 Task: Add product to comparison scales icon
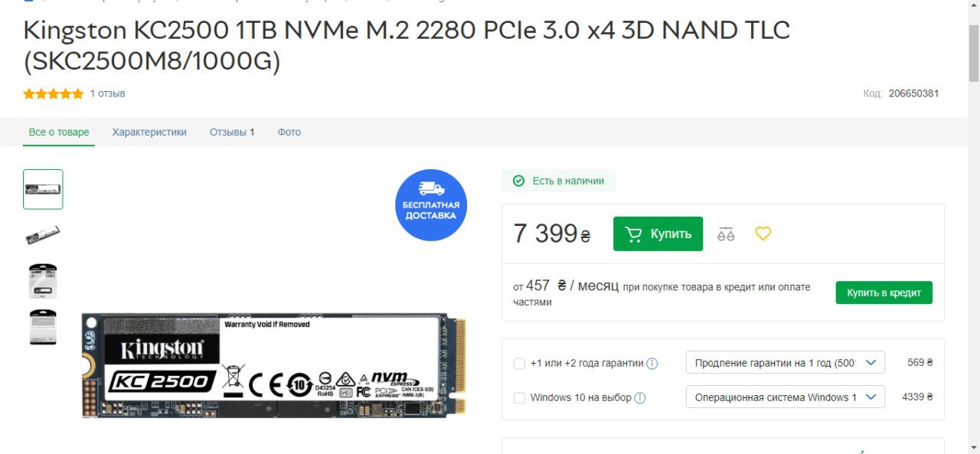pyautogui.click(x=726, y=234)
